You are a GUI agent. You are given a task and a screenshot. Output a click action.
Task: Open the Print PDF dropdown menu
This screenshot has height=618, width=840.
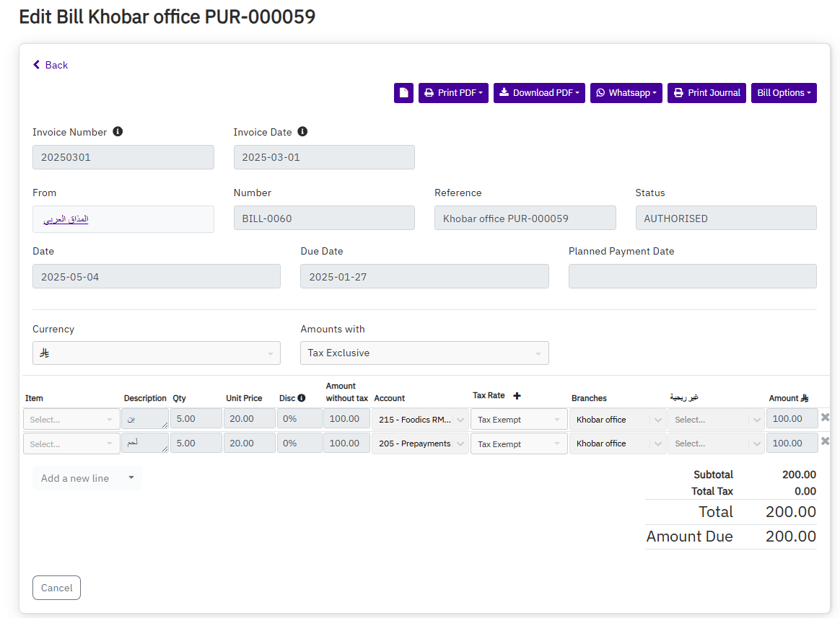tap(453, 93)
